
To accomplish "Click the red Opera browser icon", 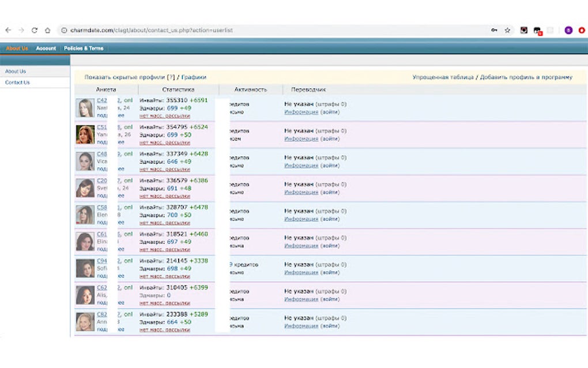I will pyautogui.click(x=581, y=29).
